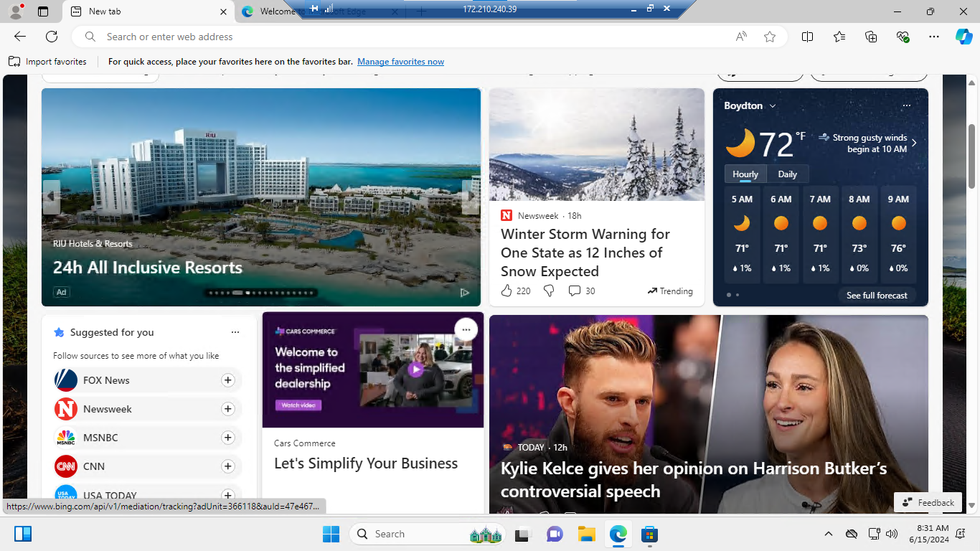The image size is (980, 551).
Task: Open the volume icon in system tray
Action: point(892,534)
